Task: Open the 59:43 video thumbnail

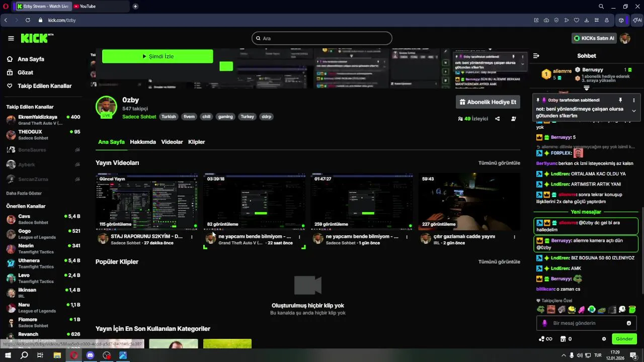Action: 469,202
